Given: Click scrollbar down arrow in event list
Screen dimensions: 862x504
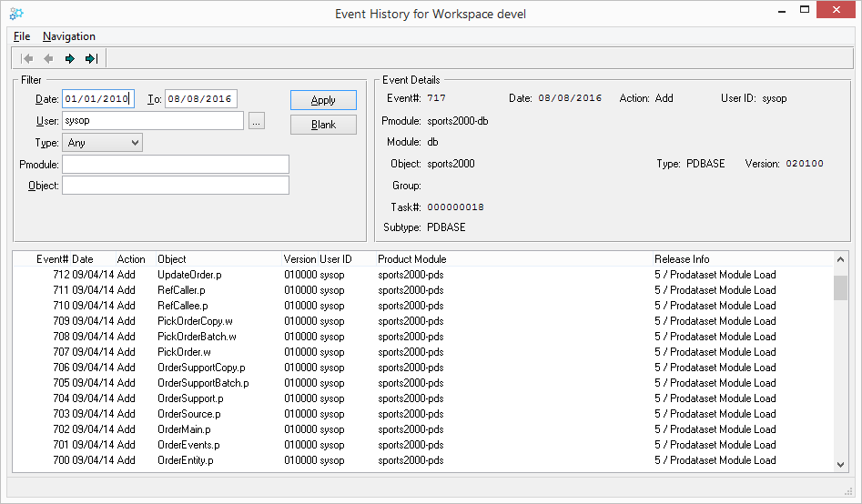Looking at the screenshot, I should 840,465.
